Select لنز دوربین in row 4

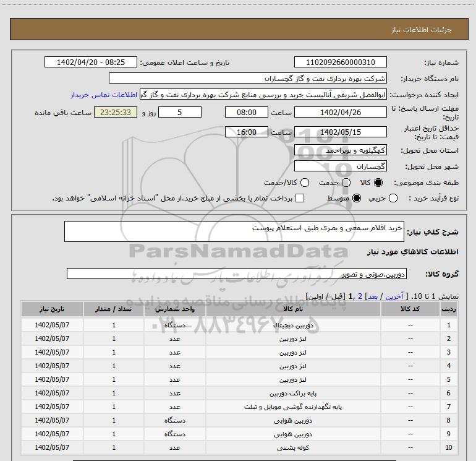[x=293, y=366]
